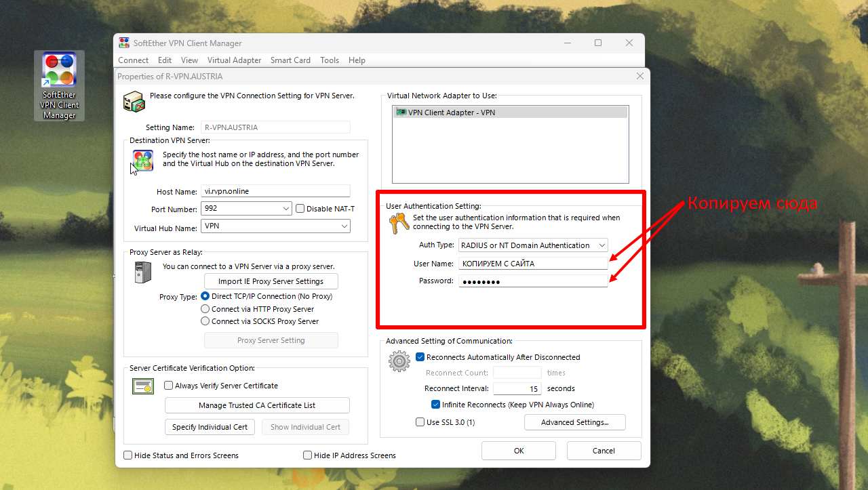The width and height of the screenshot is (868, 490).
Task: Open the Smart Card menu
Action: (290, 60)
